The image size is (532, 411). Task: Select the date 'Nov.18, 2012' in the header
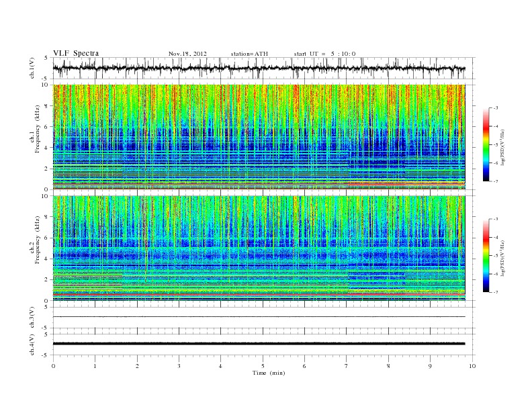pos(187,54)
